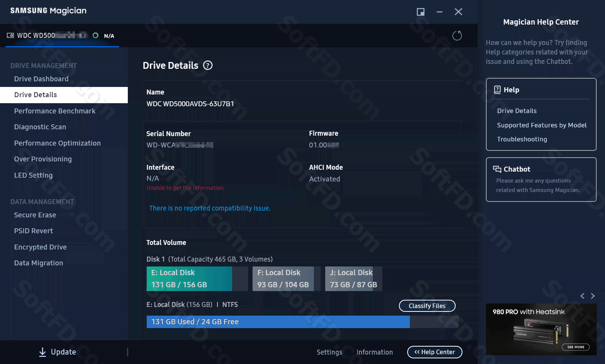Click the drive icon beside WDC WD500
The height and width of the screenshot is (364, 605).
[x=10, y=36]
